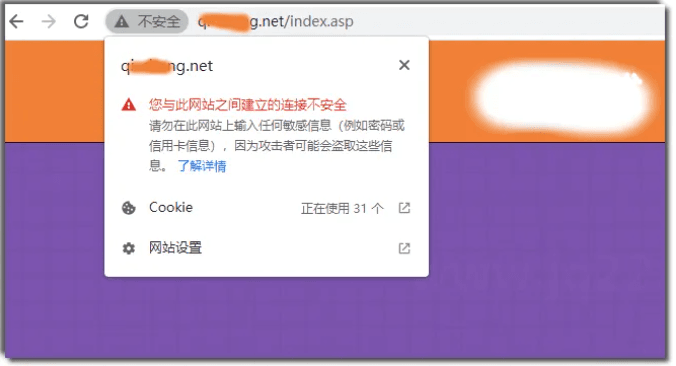
Task: Open 网站设置 site settings
Action: (266, 248)
